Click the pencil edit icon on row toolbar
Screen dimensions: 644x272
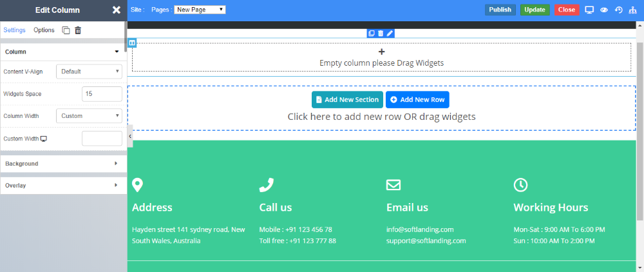(x=390, y=33)
